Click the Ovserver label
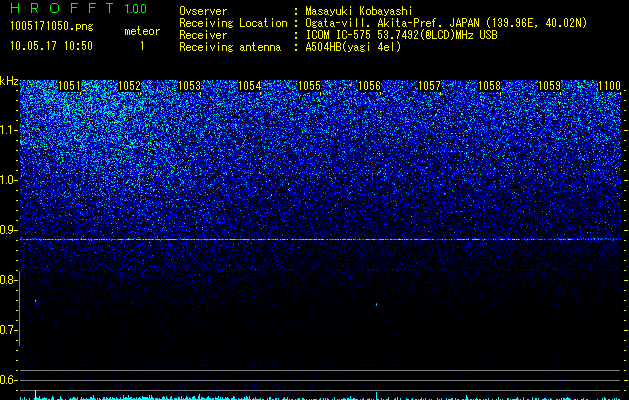 [x=203, y=11]
